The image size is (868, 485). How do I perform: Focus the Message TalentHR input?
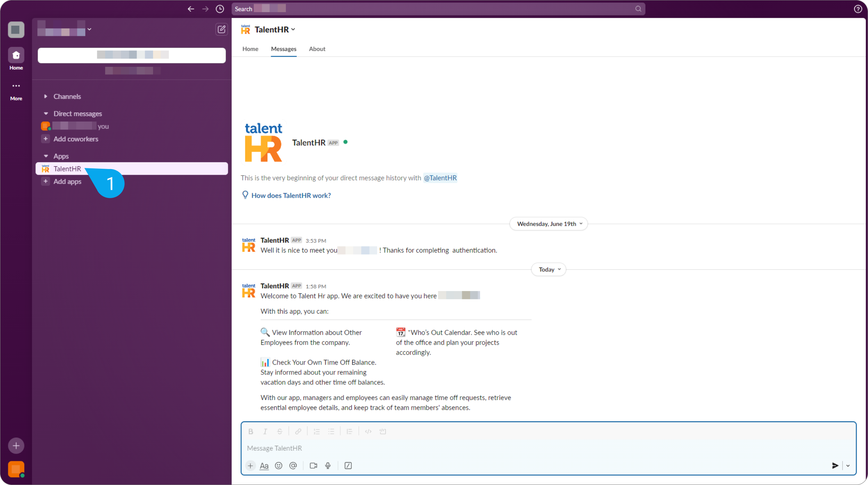coord(548,448)
